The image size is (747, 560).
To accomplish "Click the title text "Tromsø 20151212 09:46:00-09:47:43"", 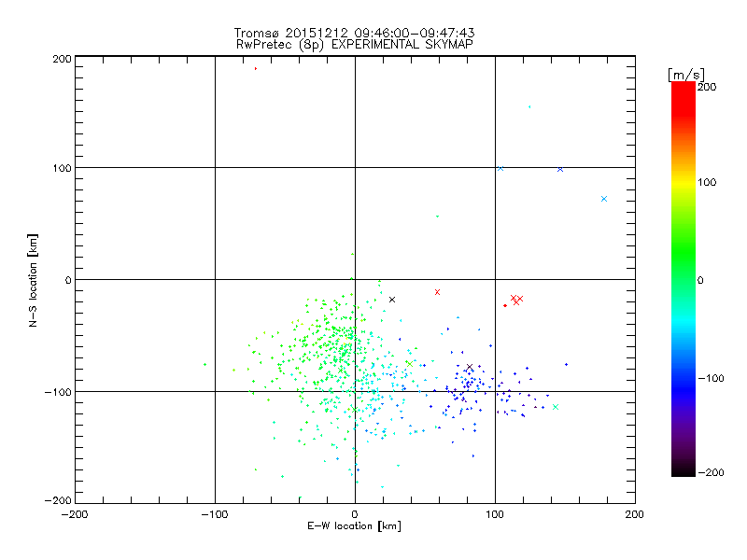I will click(354, 33).
